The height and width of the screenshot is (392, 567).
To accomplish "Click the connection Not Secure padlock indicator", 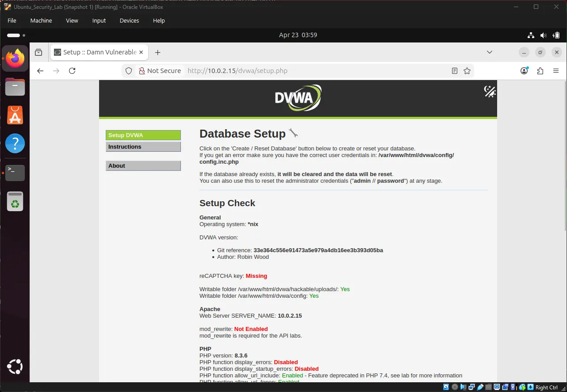I will pos(142,70).
